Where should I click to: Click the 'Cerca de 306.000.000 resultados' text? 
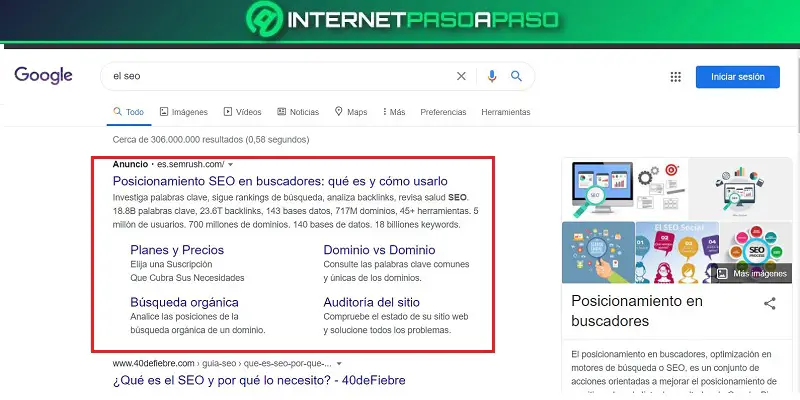tap(211, 139)
